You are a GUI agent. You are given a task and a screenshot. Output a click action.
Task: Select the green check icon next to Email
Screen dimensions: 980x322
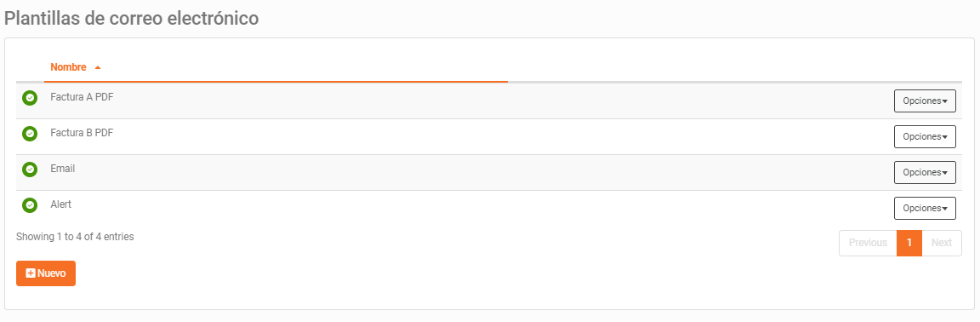pos(30,170)
